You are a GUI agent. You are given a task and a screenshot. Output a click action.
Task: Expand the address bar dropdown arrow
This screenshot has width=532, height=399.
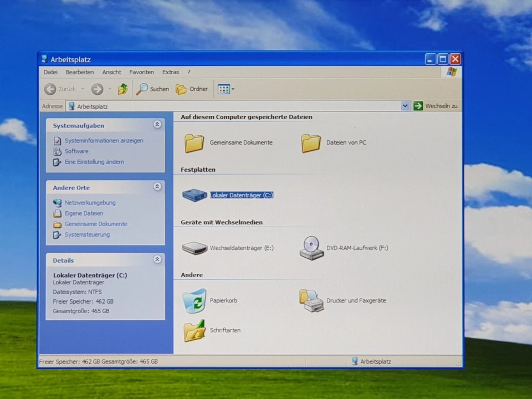click(405, 106)
